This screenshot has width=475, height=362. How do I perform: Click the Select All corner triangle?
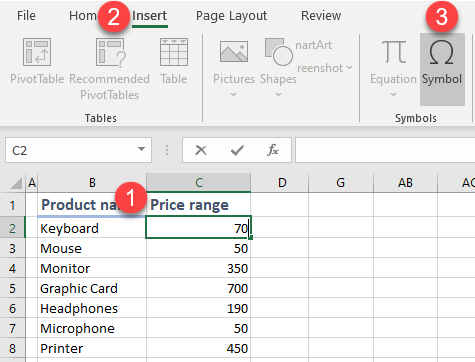point(15,183)
